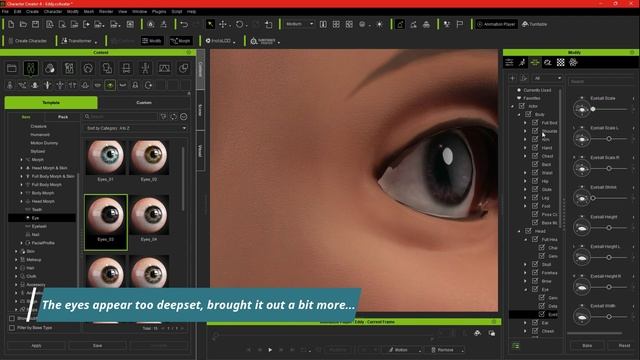Click the tree view icon at Modify bottom
Image resolution: width=640 pixels, height=360 pixels.
pyautogui.click(x=516, y=346)
